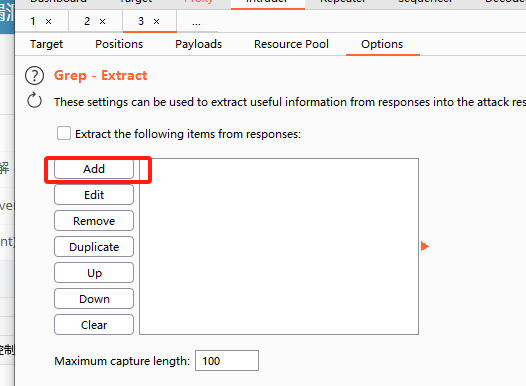526x386 pixels.
Task: Open the Grep - Extract help icon
Action: click(x=34, y=75)
